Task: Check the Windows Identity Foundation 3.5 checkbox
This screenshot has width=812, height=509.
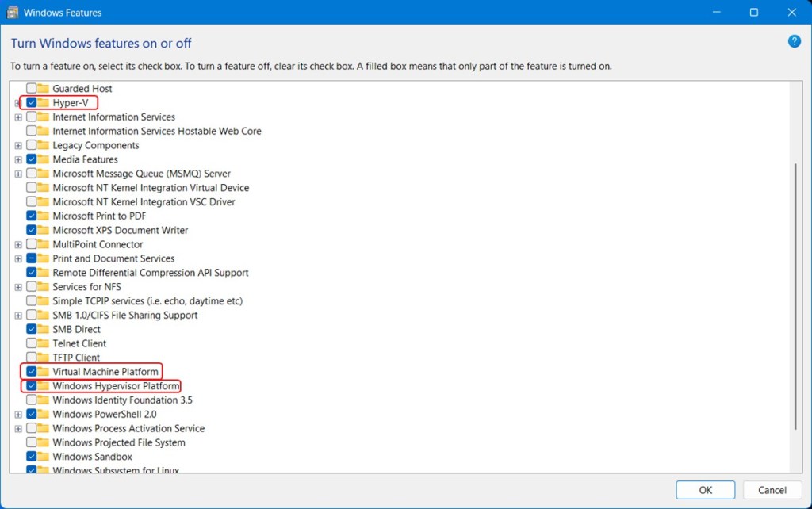Action: pyautogui.click(x=31, y=400)
